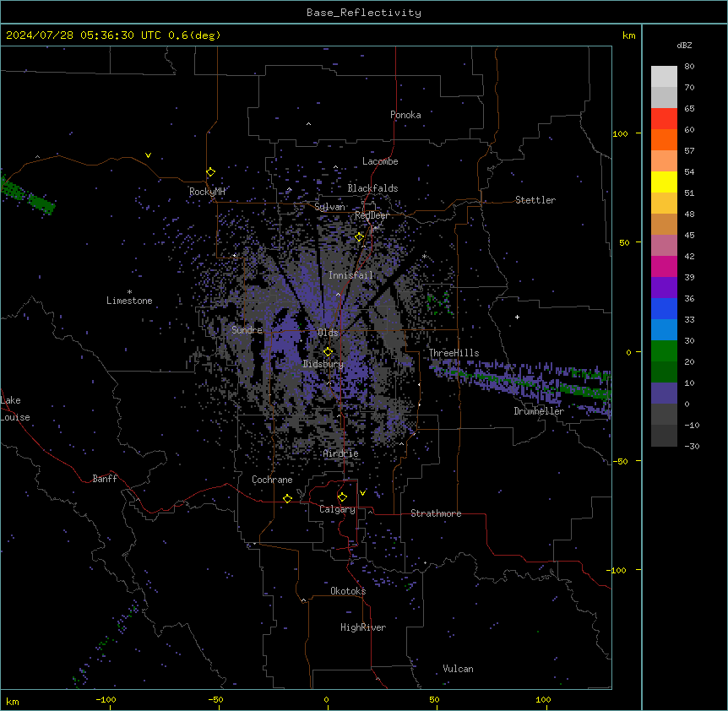
Task: Click the green swatch between 30 and 20 dBZ
Action: pyautogui.click(x=664, y=351)
